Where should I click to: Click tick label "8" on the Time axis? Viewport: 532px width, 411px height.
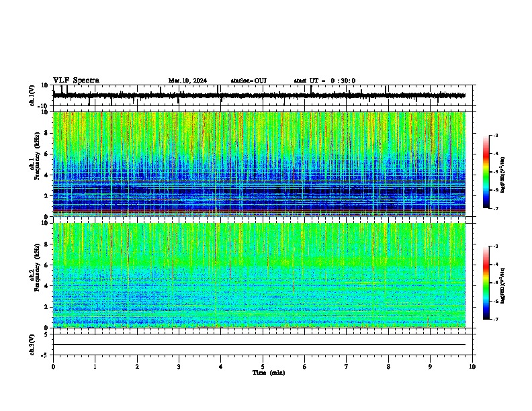[388, 367]
